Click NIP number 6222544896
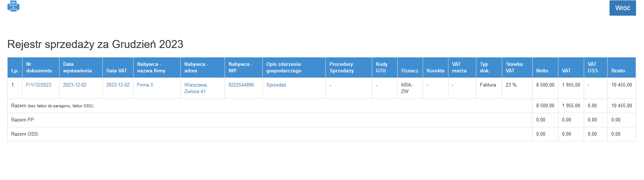644x180 pixels. [x=241, y=85]
